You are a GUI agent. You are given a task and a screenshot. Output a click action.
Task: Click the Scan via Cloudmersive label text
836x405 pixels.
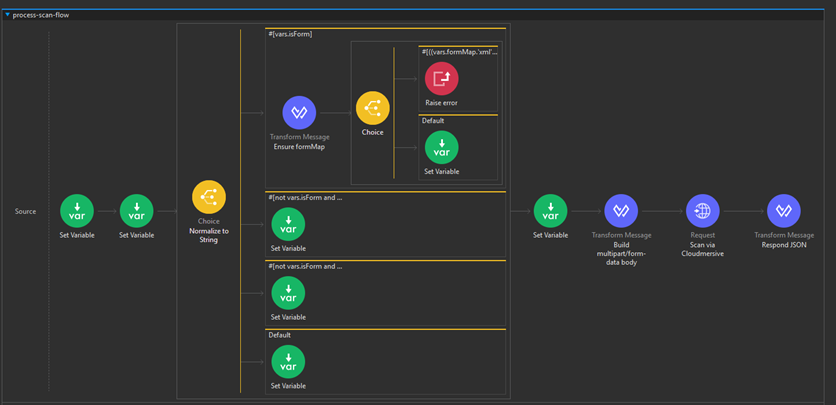click(x=702, y=248)
